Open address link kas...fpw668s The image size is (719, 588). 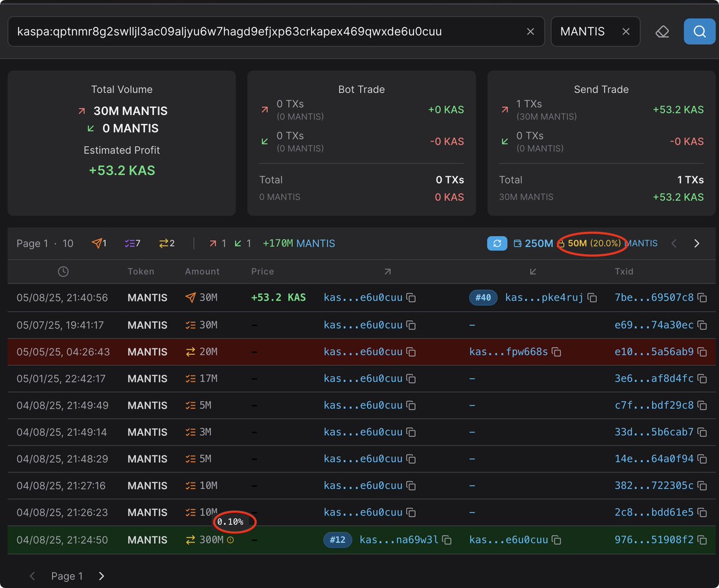[x=509, y=352]
